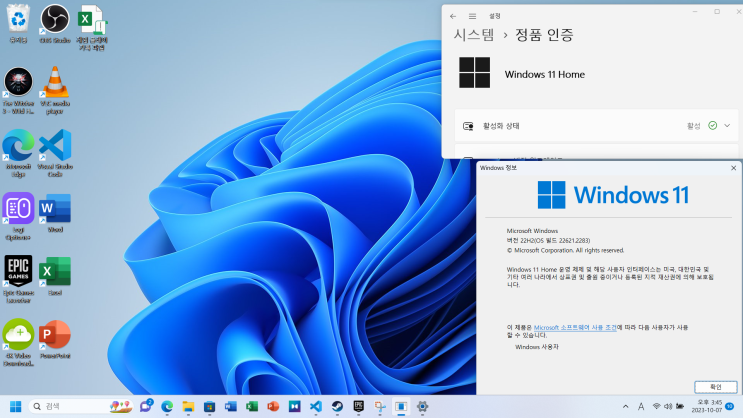
Task: Open the Start menu on the taskbar
Action: click(16, 407)
